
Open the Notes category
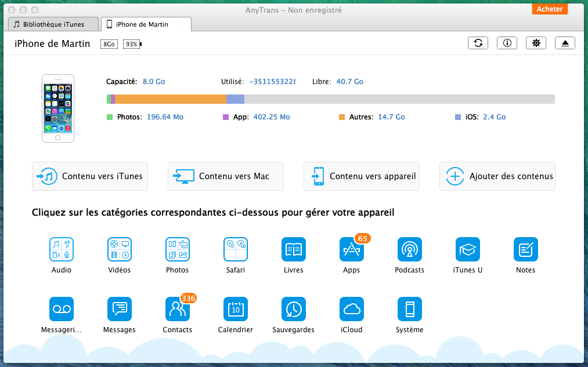(x=525, y=249)
